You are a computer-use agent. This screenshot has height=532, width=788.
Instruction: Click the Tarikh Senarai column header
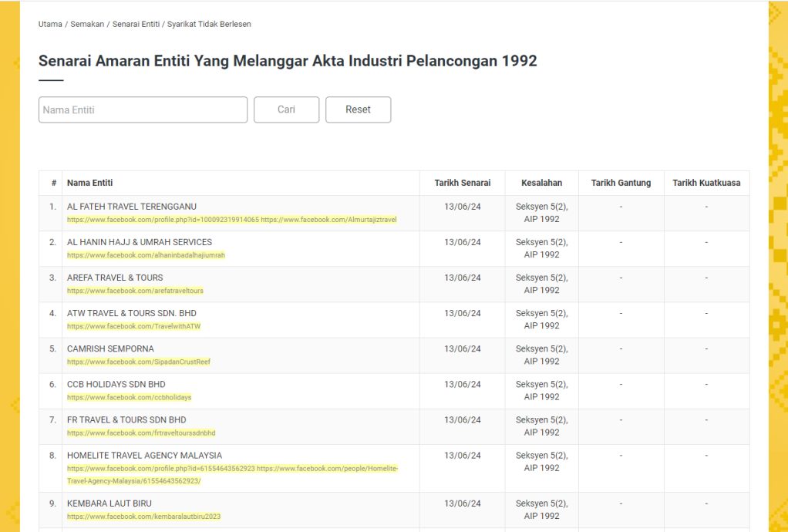(x=463, y=183)
